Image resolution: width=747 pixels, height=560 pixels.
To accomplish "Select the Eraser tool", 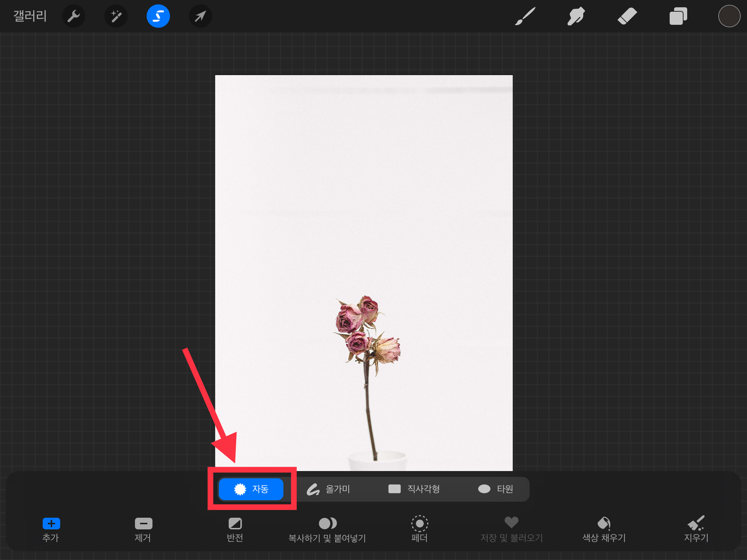I will (627, 16).
